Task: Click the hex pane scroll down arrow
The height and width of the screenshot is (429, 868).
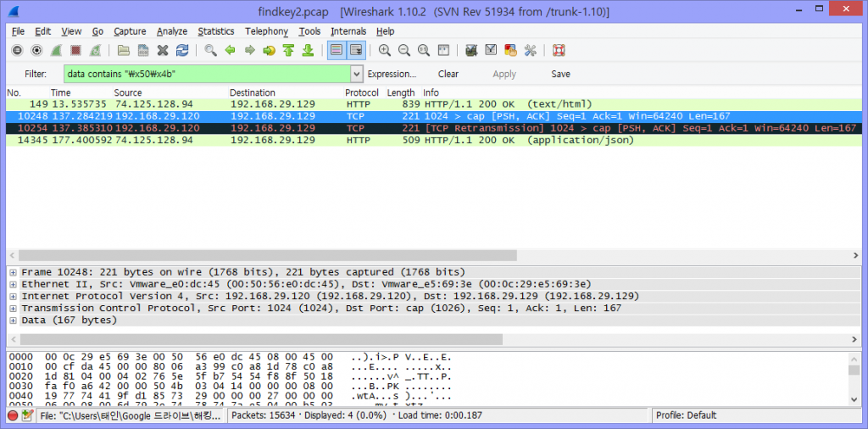Action: coord(854,399)
